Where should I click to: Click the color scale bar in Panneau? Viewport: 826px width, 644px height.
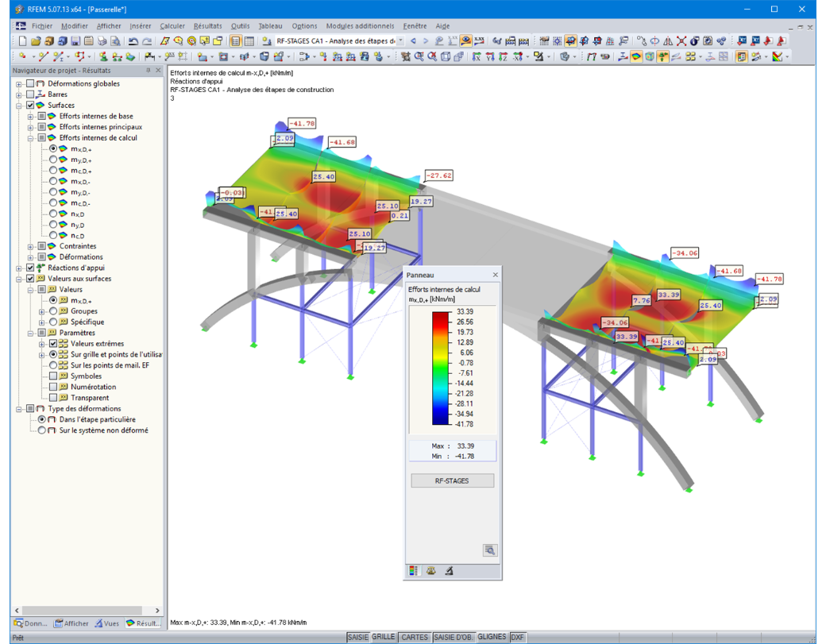click(x=440, y=368)
